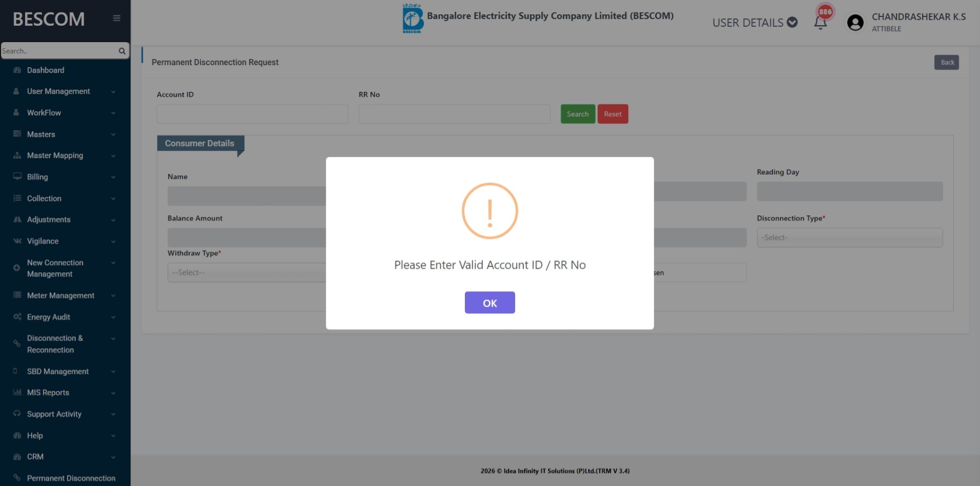Click the SBD Management icon
This screenshot has height=486, width=980.
click(x=15, y=371)
